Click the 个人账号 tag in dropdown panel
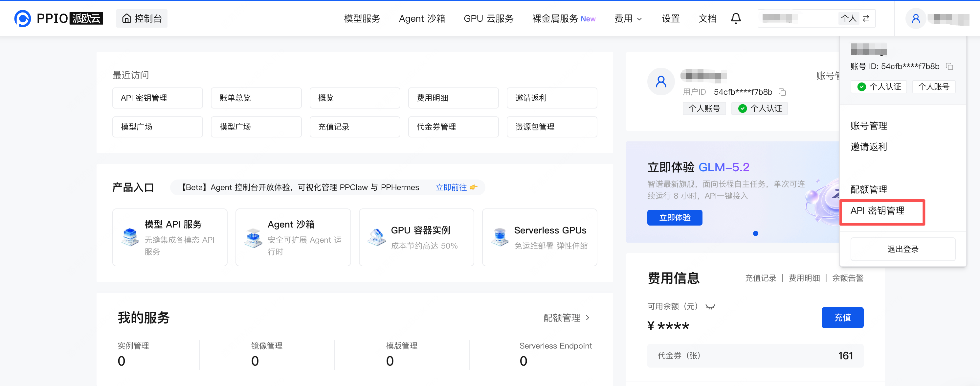 click(934, 87)
